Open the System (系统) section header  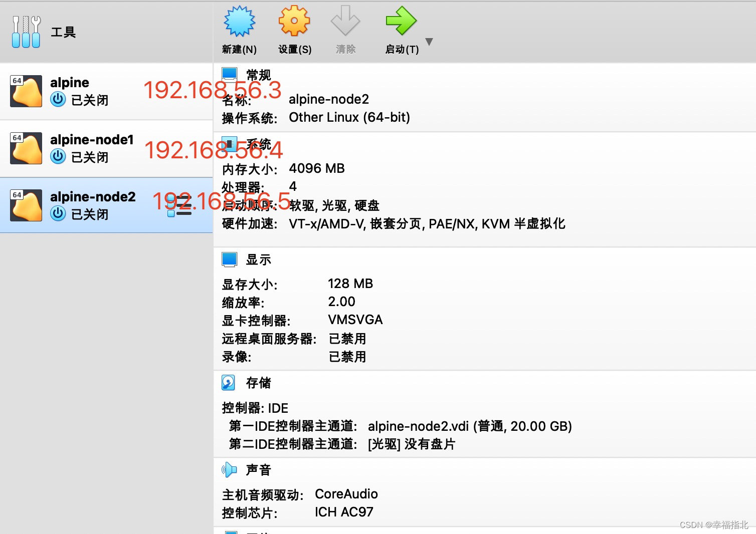click(259, 144)
